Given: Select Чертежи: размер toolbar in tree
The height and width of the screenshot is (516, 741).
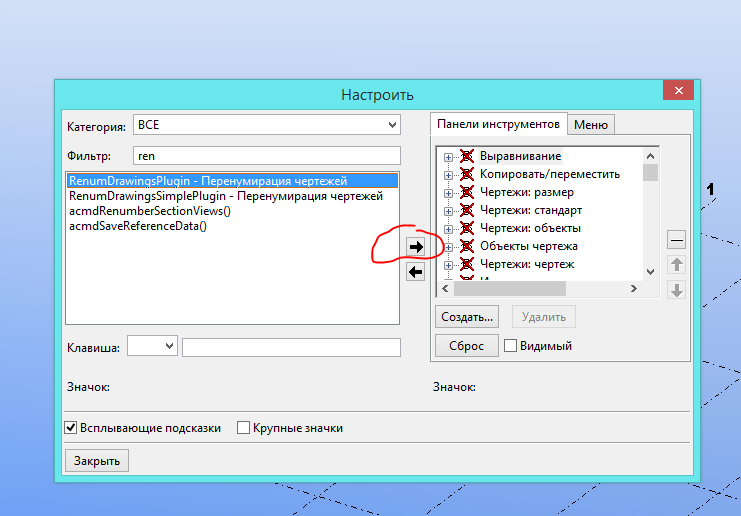Looking at the screenshot, I should 527,192.
